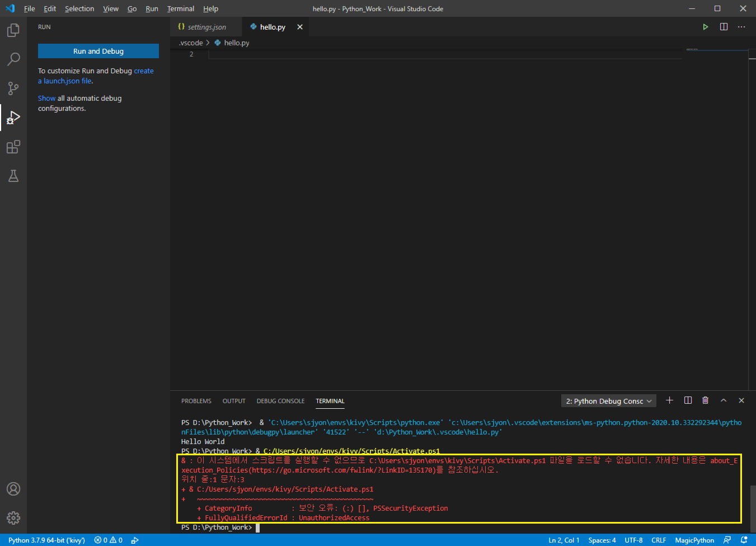Maximize the panel with up chevron
The width and height of the screenshot is (756, 546).
(x=724, y=400)
